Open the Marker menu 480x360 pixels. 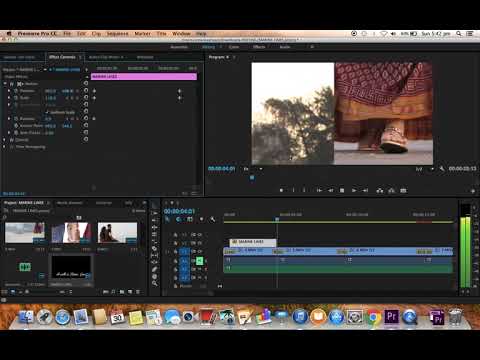coord(142,34)
